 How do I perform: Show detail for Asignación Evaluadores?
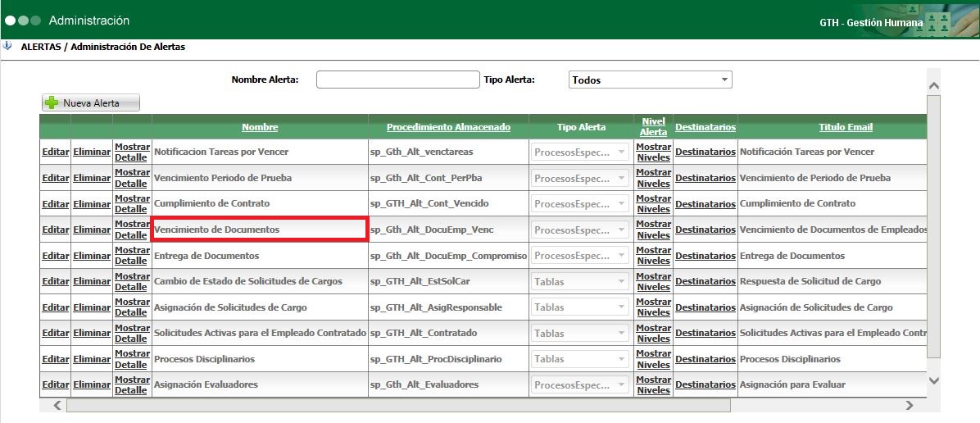click(132, 384)
